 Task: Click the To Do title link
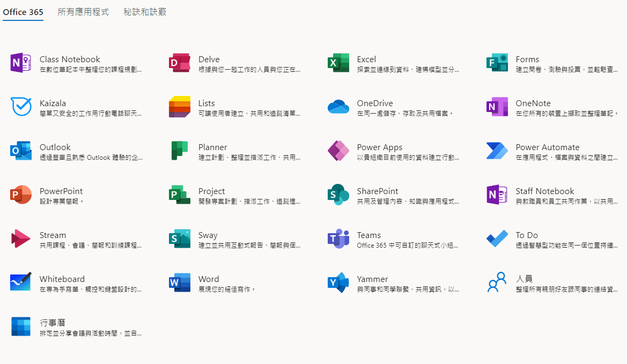click(527, 235)
